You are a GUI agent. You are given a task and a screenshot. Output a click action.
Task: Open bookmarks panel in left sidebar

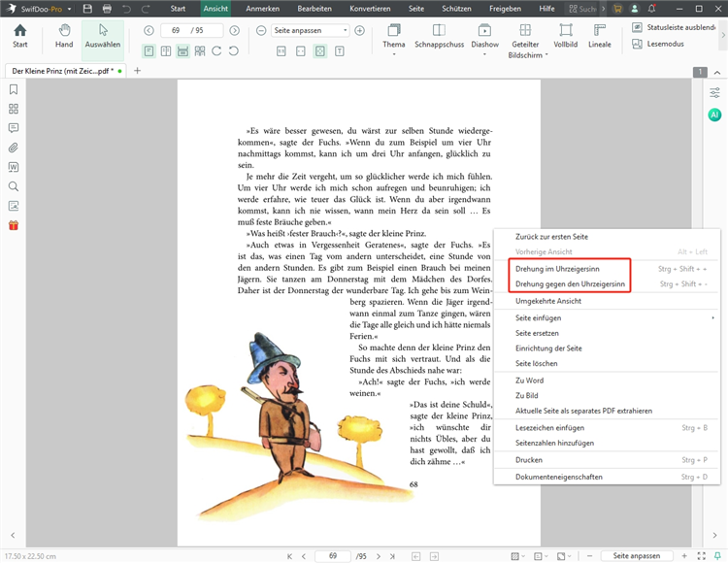[x=14, y=89]
